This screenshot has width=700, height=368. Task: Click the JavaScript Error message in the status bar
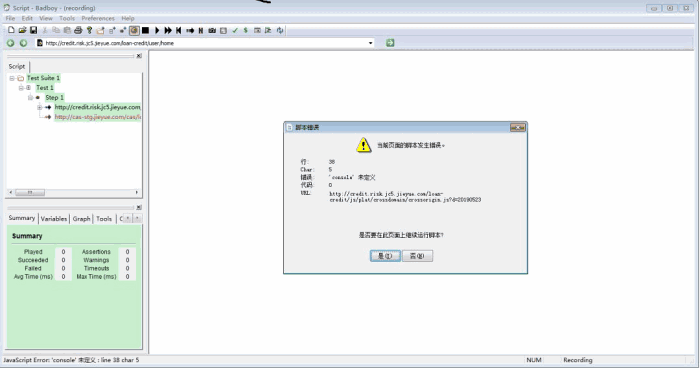[71, 360]
